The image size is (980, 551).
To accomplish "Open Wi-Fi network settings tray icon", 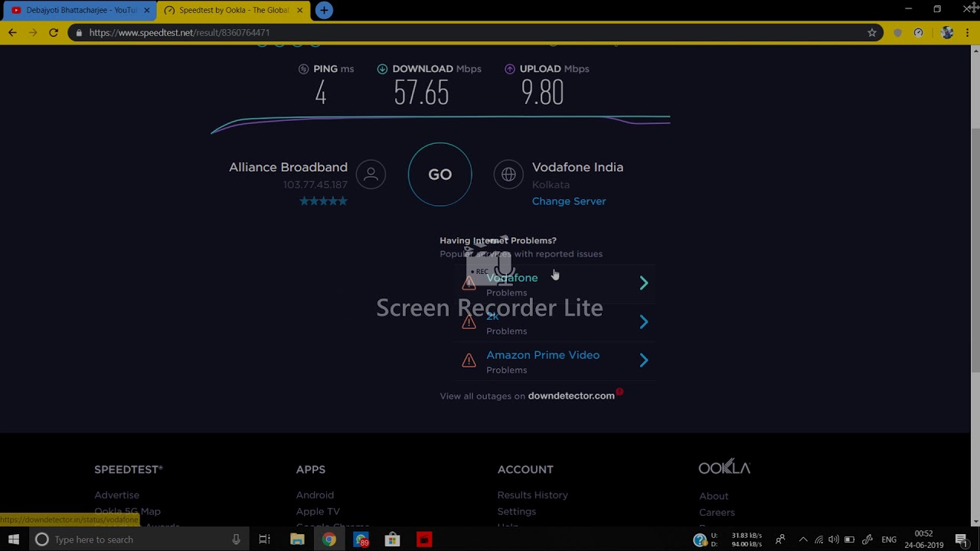I will point(818,540).
